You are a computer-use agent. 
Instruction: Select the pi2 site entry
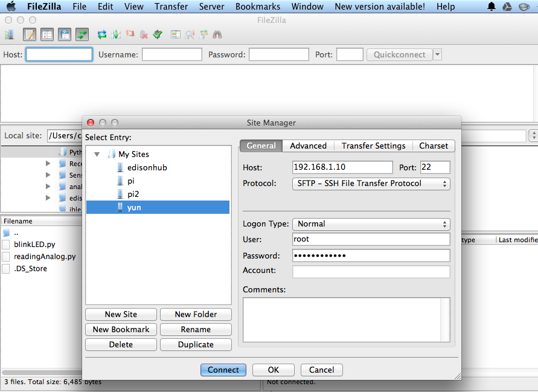(133, 194)
